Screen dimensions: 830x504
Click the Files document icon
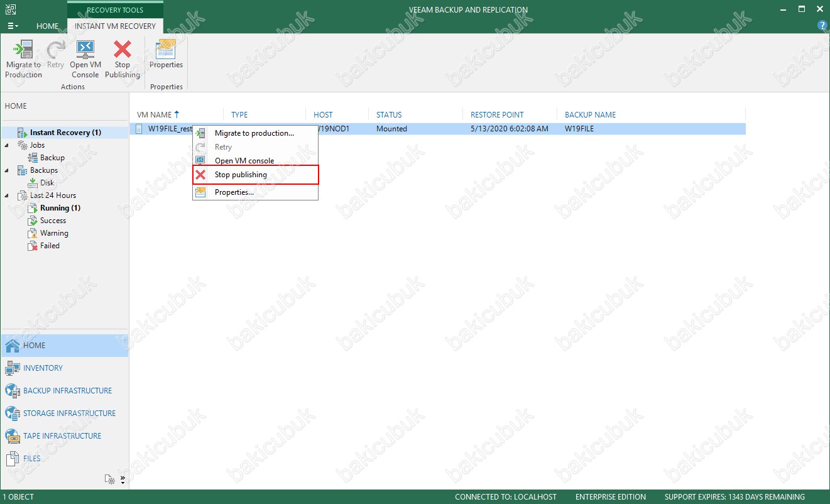[x=13, y=459]
